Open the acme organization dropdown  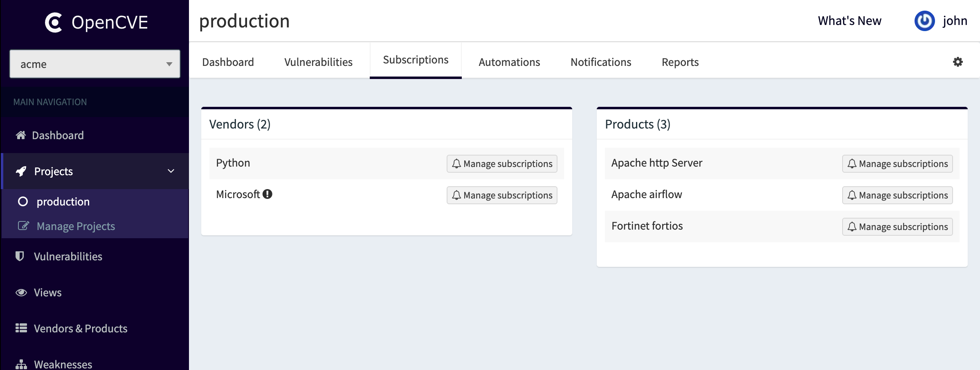point(95,64)
